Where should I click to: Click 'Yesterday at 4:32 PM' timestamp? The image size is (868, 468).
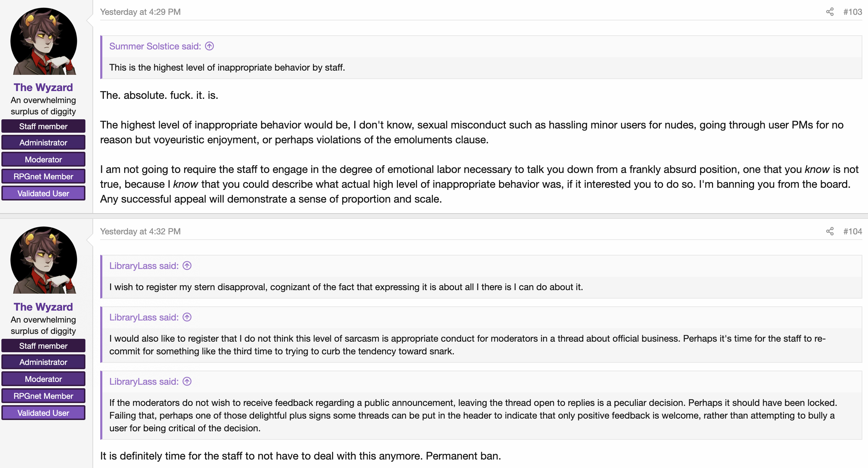(140, 232)
